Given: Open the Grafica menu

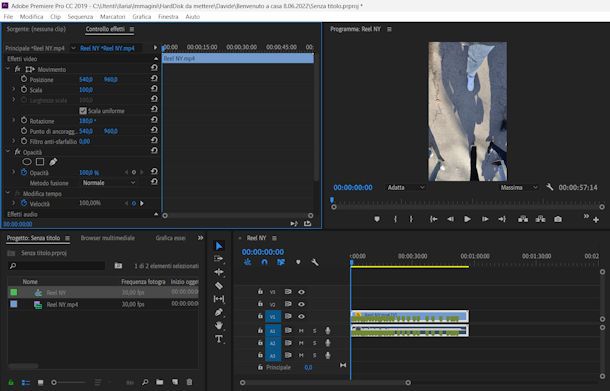Looking at the screenshot, I should pos(142,17).
